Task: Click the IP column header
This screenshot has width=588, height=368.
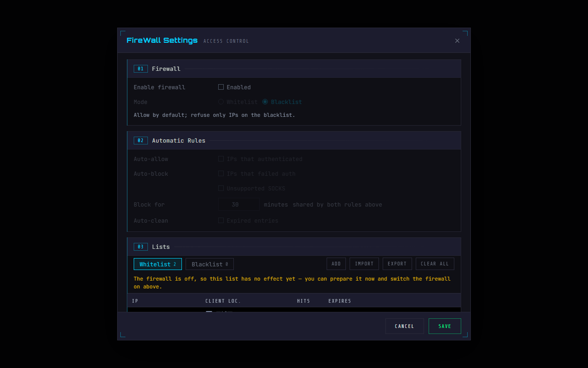Action: point(135,301)
